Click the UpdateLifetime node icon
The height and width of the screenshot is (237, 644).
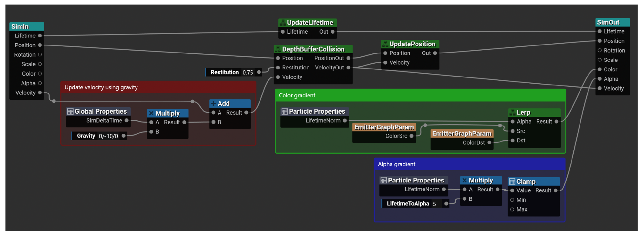(282, 23)
